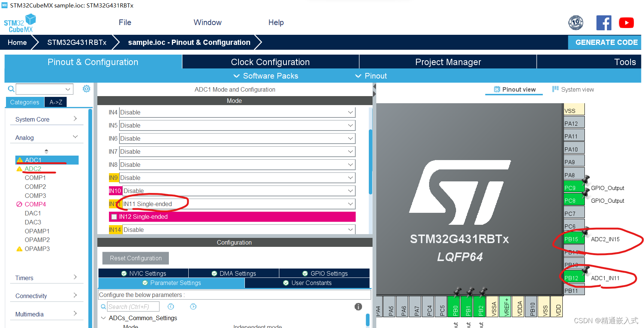Open the Window menu
Viewport: 644px width, 328px height.
pyautogui.click(x=208, y=22)
